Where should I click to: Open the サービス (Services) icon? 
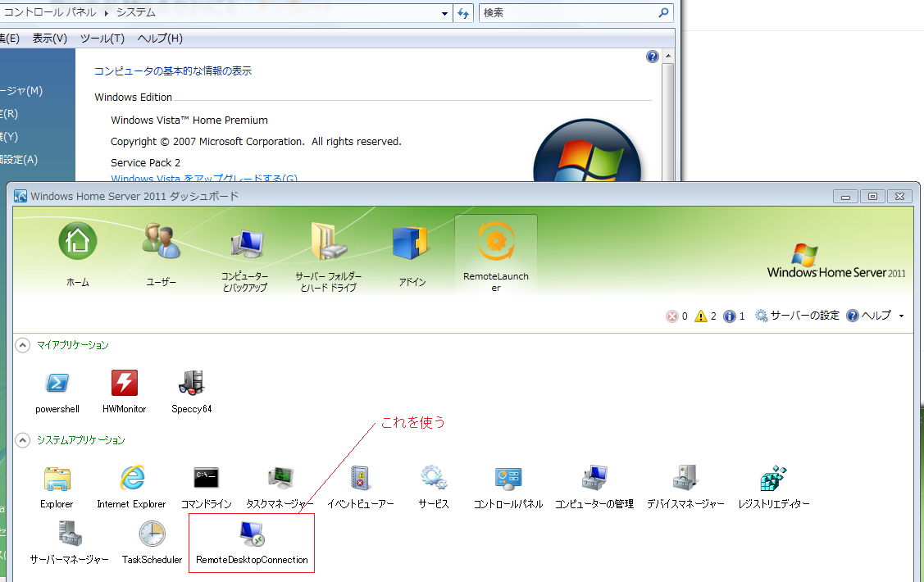coord(434,487)
